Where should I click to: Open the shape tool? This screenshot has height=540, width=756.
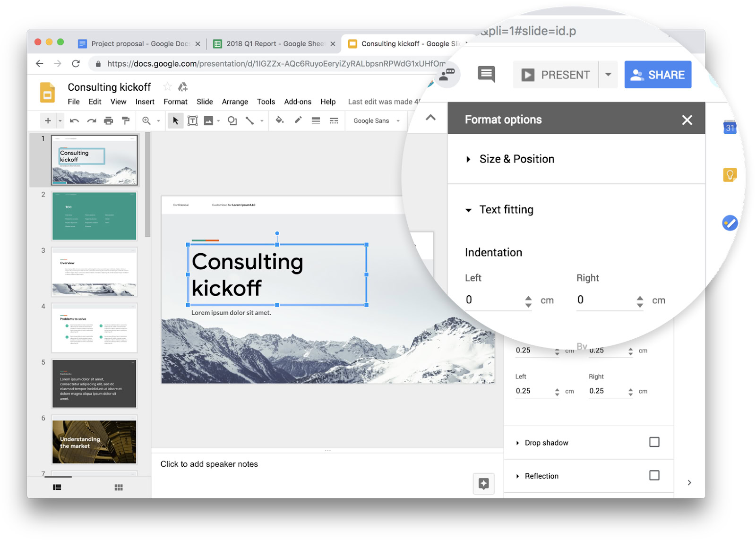232,121
